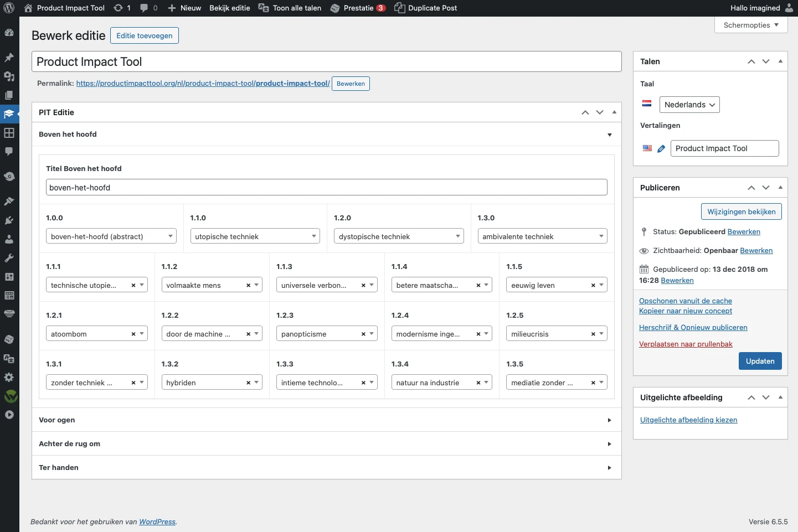The width and height of the screenshot is (798, 532).
Task: Click the pencil icon to edit the translation
Action: coord(661,148)
